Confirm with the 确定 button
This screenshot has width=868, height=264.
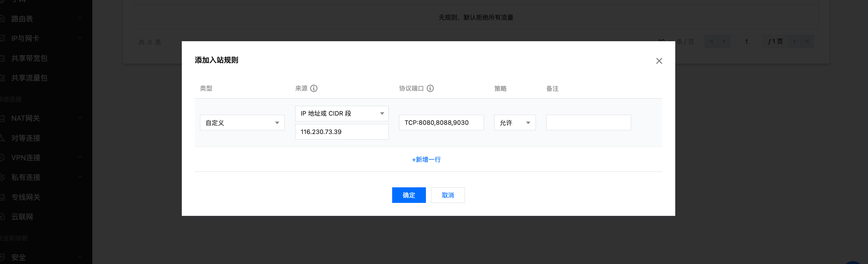[x=409, y=195]
